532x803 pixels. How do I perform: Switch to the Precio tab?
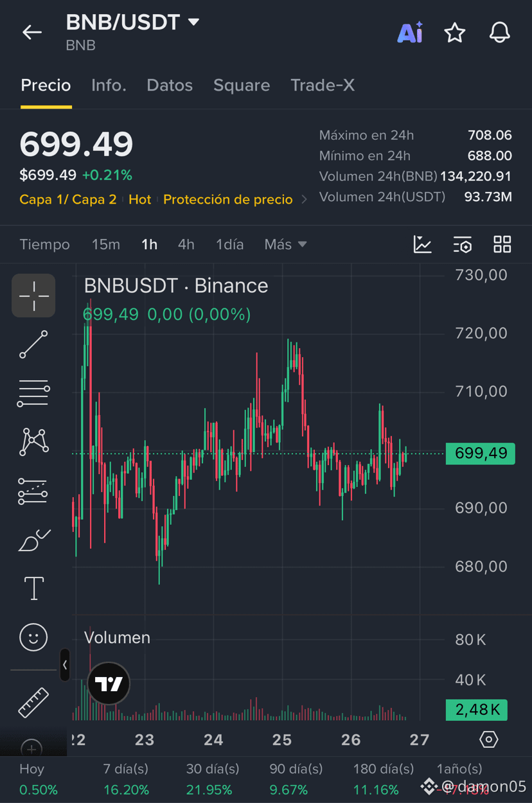tap(46, 85)
